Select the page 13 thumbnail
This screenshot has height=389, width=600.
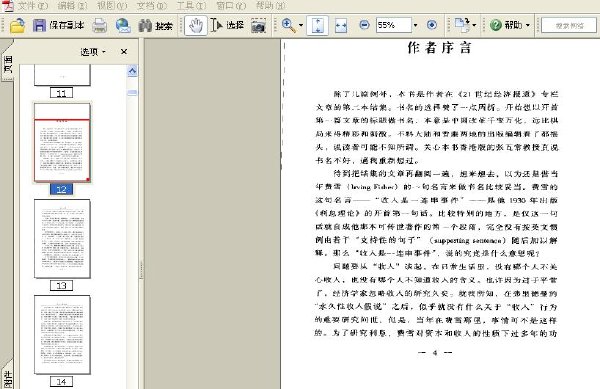tap(62, 239)
